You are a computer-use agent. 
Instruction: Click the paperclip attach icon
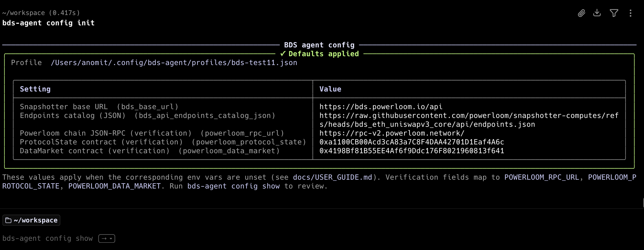tap(581, 13)
